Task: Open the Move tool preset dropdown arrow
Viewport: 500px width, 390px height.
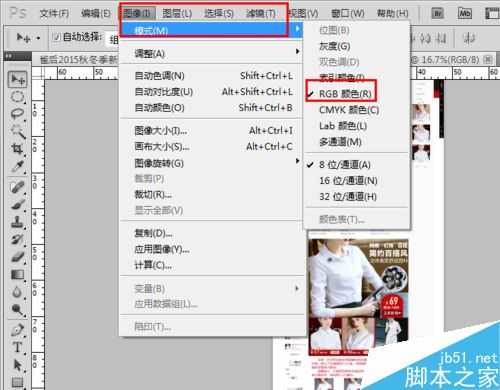Action: (x=39, y=38)
